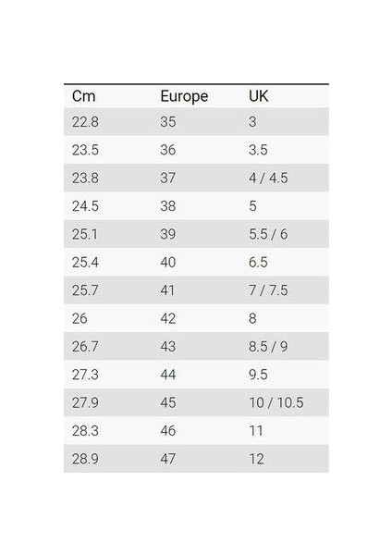This screenshot has width=392, height=555.
Task: Select the 22.8 cm cell
Action: (x=85, y=122)
